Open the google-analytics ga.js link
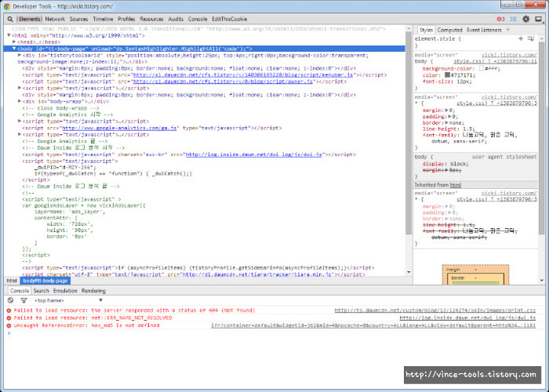Image resolution: width=549 pixels, height=392 pixels. [119, 128]
